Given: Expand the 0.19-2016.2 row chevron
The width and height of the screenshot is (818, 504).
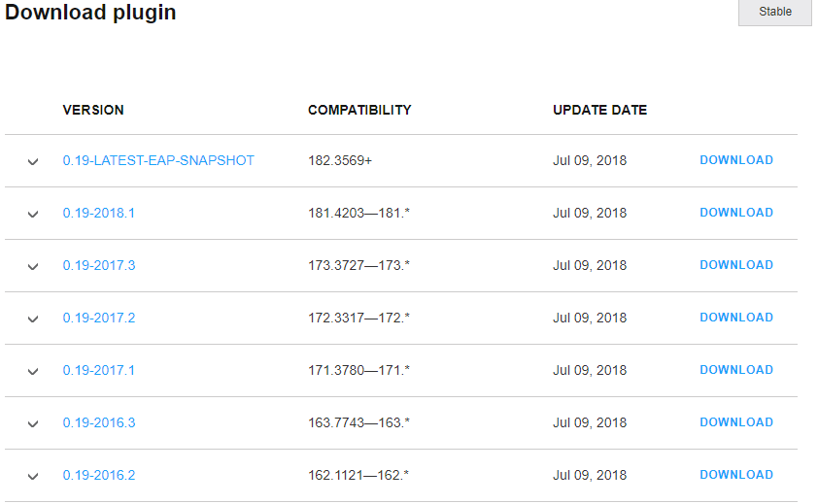Looking at the screenshot, I should [x=33, y=477].
